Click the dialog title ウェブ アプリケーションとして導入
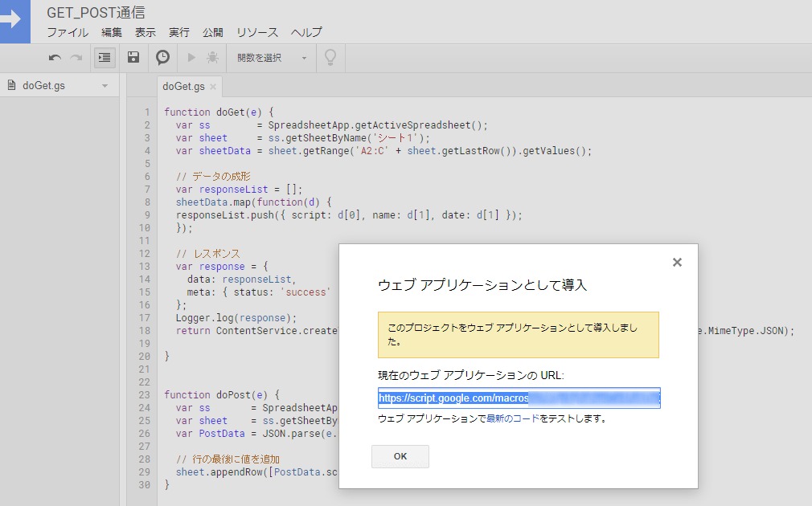The width and height of the screenshot is (812, 506). coord(482,285)
